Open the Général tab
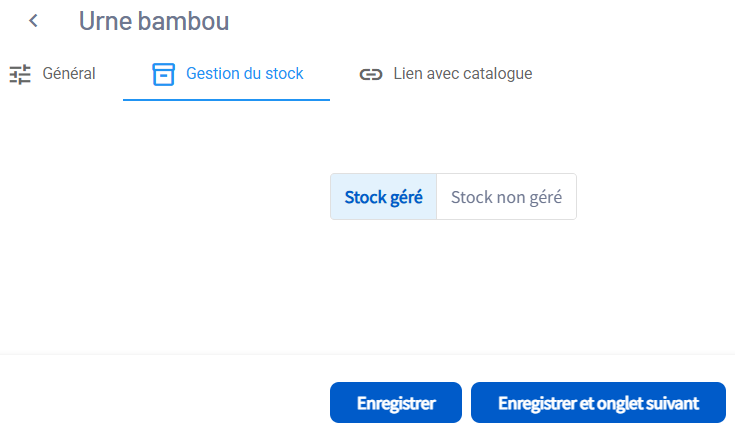 [x=68, y=74]
